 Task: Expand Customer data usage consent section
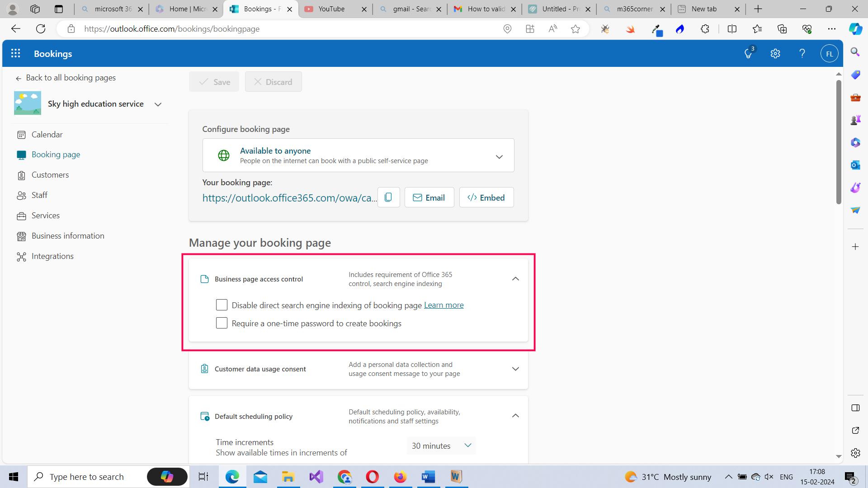(x=515, y=369)
